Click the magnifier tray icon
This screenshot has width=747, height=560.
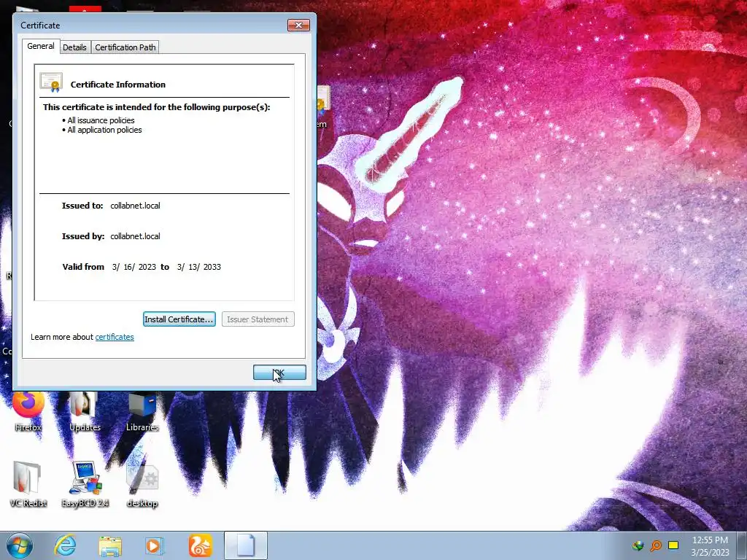pyautogui.click(x=656, y=545)
